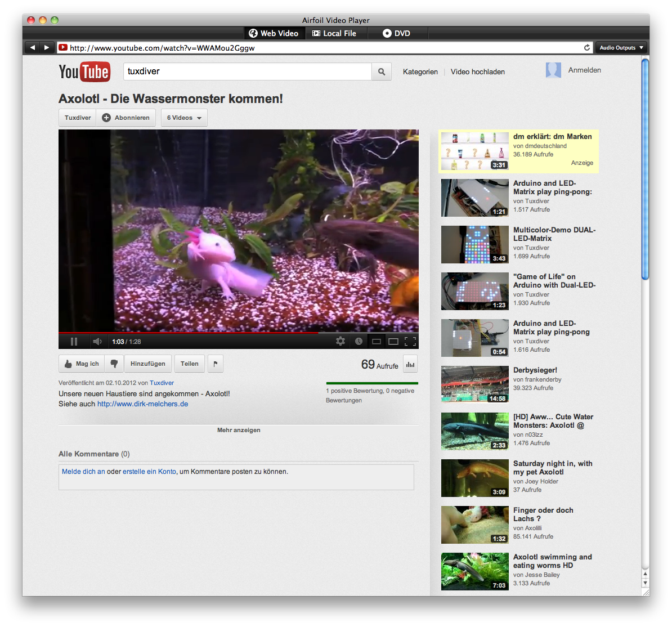Click the scrollbar down arrow
This screenshot has width=672, height=627.
[x=646, y=583]
